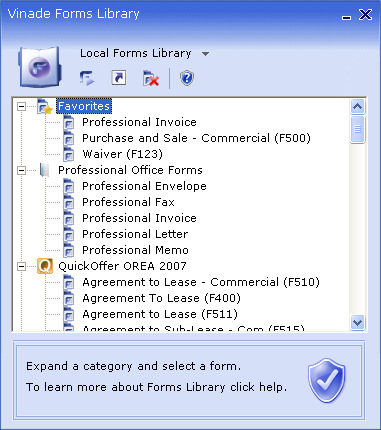Click the open shortcut arrow toolbar icon
The height and width of the screenshot is (430, 381).
pos(119,78)
